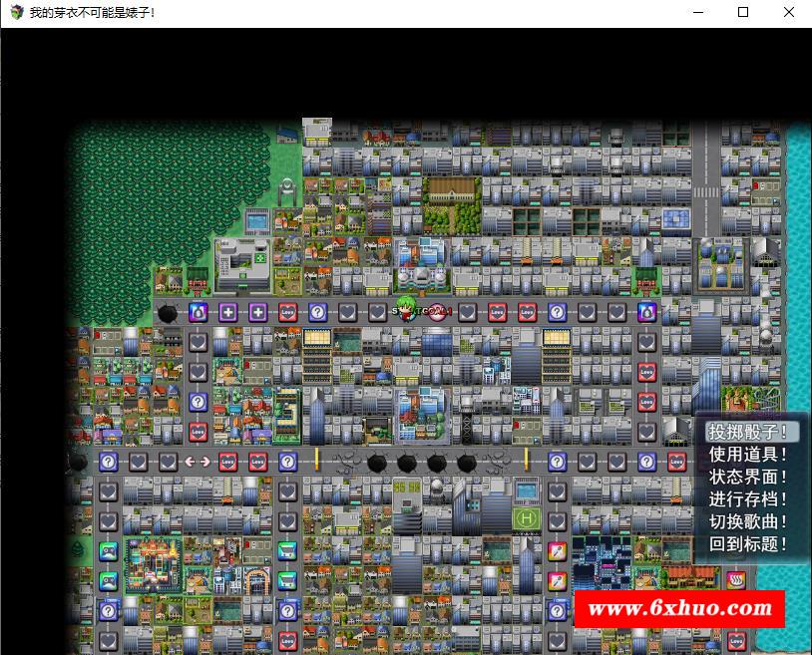Viewport: 812px width, 655px height.
Task: Click the left yellow road barrier
Action: 316,460
